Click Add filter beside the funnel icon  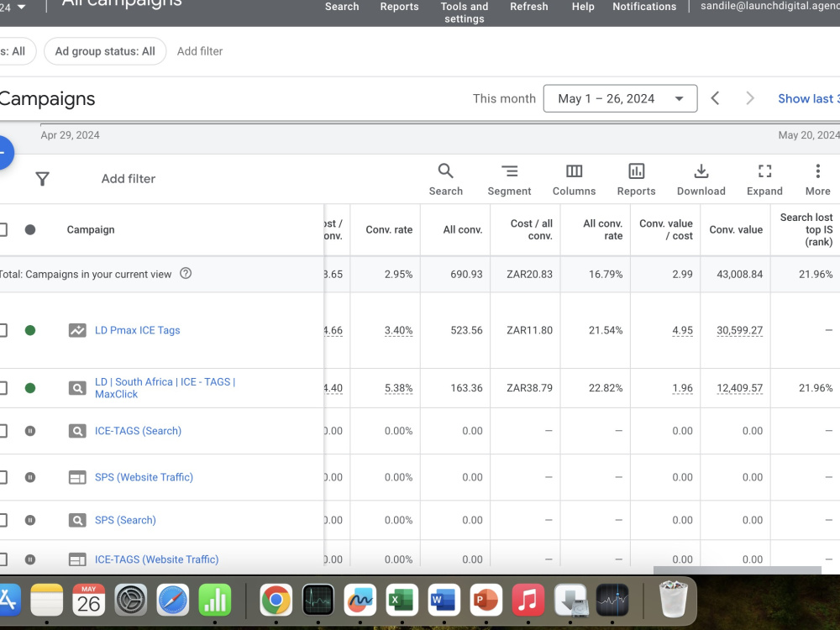pyautogui.click(x=129, y=178)
